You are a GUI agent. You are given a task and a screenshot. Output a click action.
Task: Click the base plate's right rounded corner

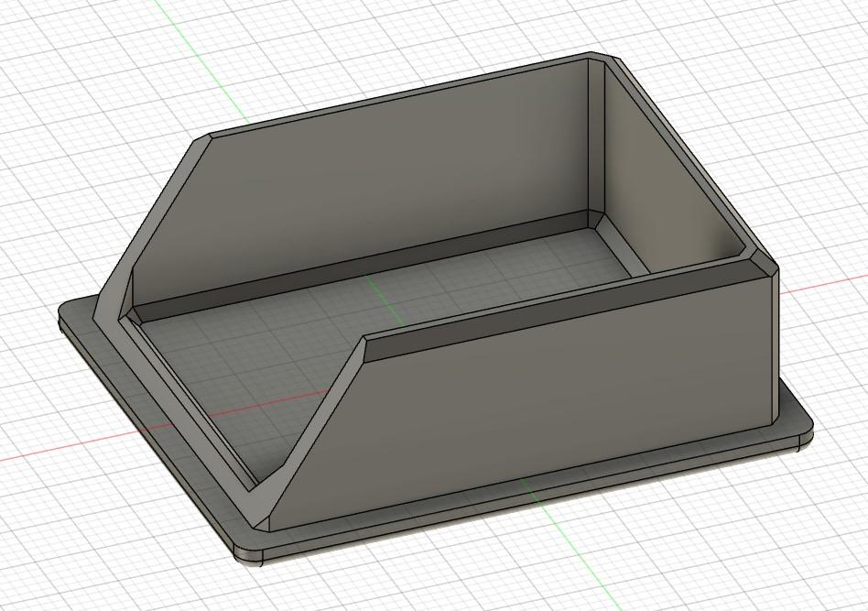(802, 429)
